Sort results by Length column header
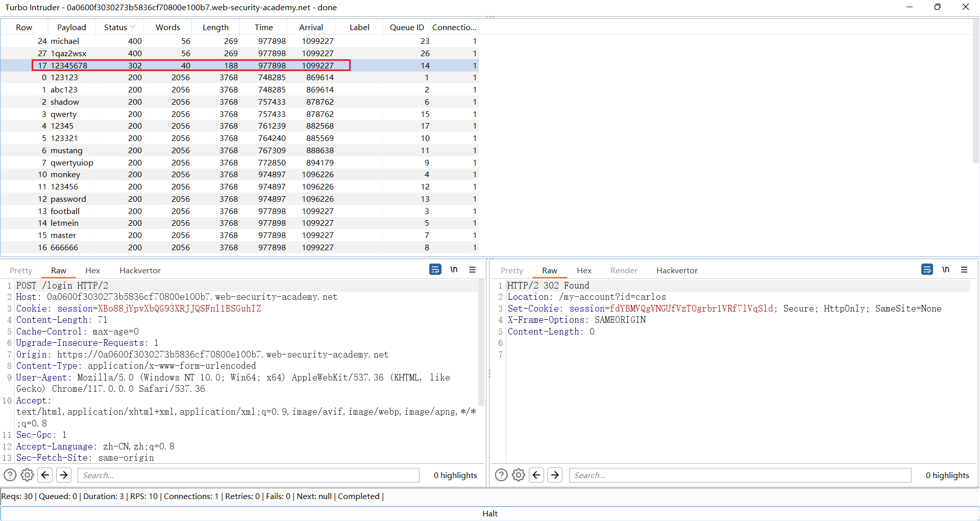 coord(215,27)
